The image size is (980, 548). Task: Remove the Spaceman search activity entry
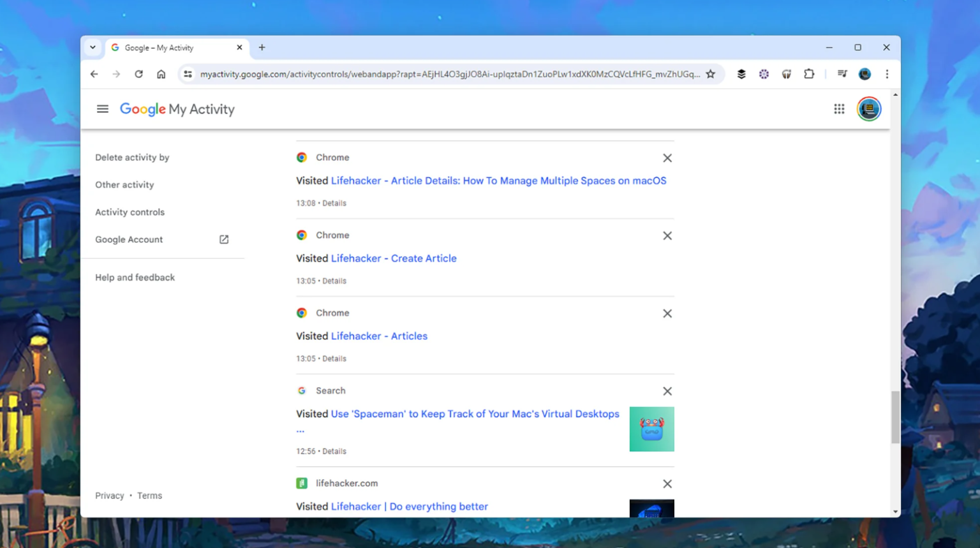pos(667,391)
